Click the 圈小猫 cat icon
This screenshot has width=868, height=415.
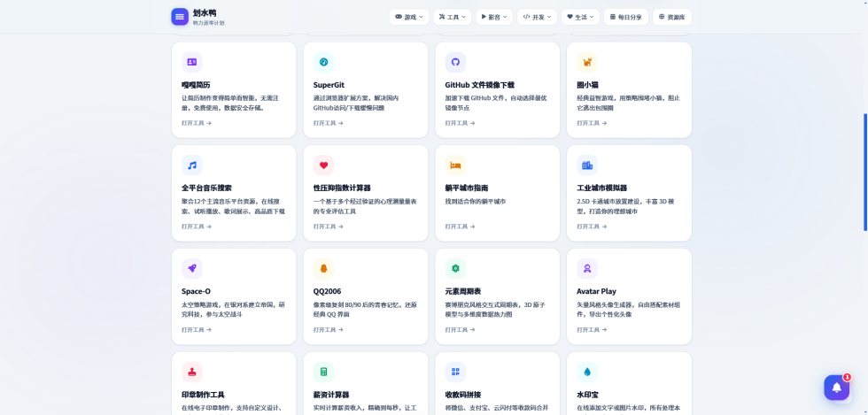(587, 62)
